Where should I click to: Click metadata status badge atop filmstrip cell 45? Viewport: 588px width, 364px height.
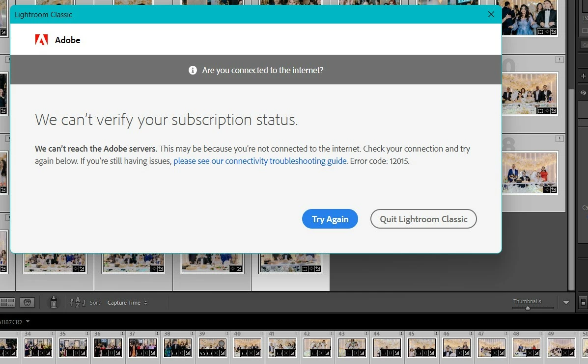pos(437,333)
